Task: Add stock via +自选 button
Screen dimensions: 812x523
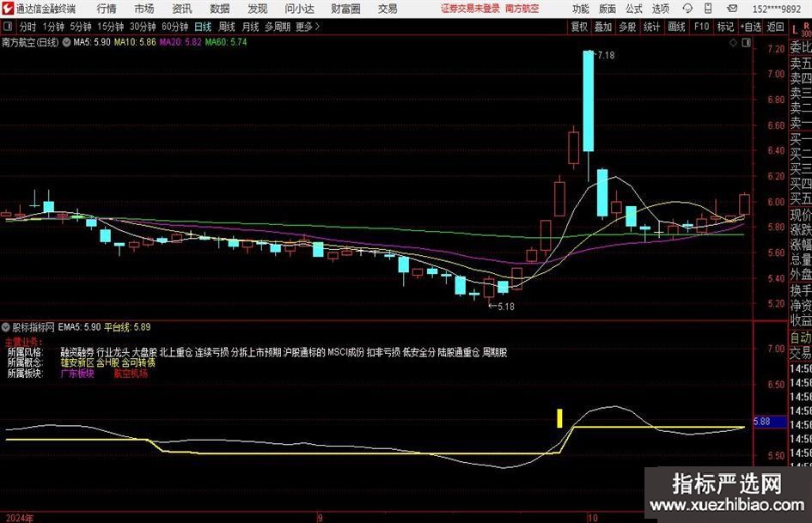Action: pyautogui.click(x=750, y=27)
